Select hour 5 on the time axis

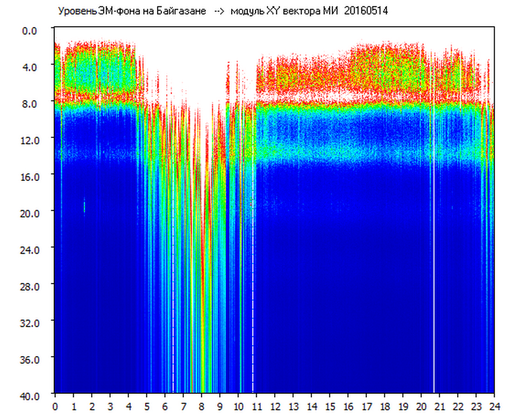click(x=147, y=406)
